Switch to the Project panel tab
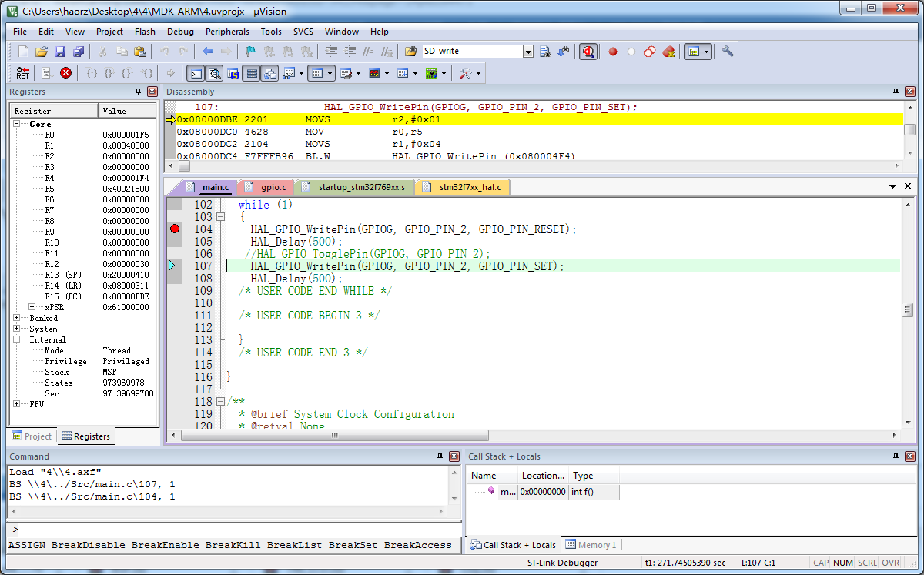 [32, 436]
